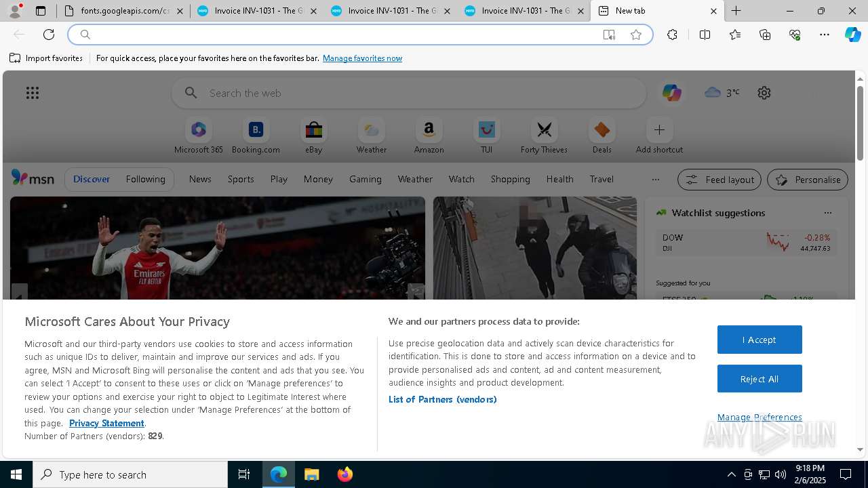The width and height of the screenshot is (868, 488).
Task: Open the eBay shortcut
Action: point(313,136)
